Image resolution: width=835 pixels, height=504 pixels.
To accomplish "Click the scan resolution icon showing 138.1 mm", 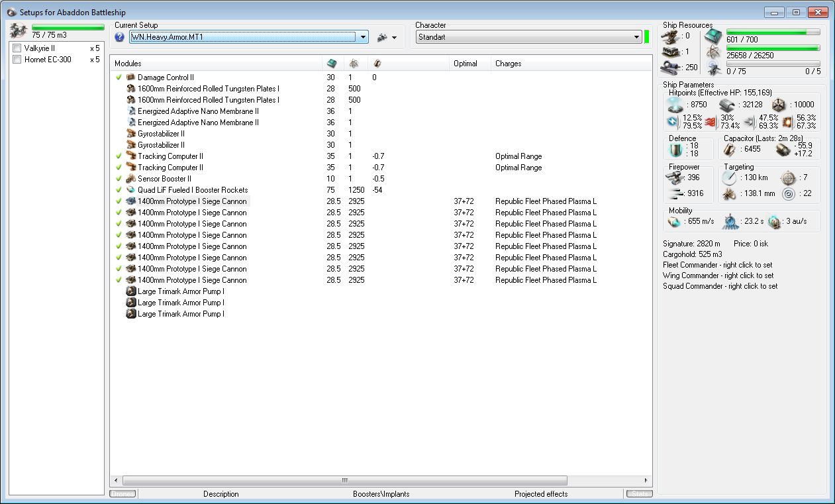I will 729,194.
